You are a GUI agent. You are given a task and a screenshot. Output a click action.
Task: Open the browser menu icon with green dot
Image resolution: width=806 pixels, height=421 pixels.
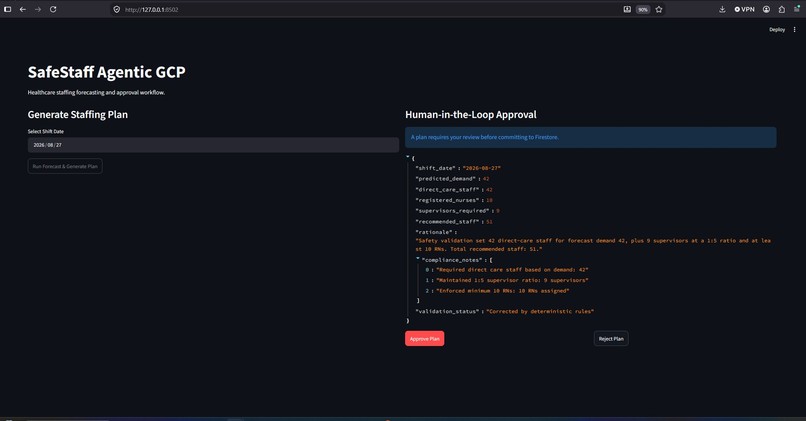pos(797,9)
